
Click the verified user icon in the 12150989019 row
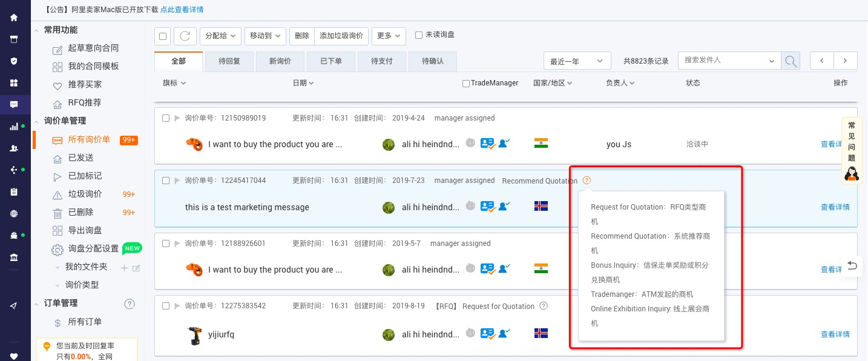(504, 144)
